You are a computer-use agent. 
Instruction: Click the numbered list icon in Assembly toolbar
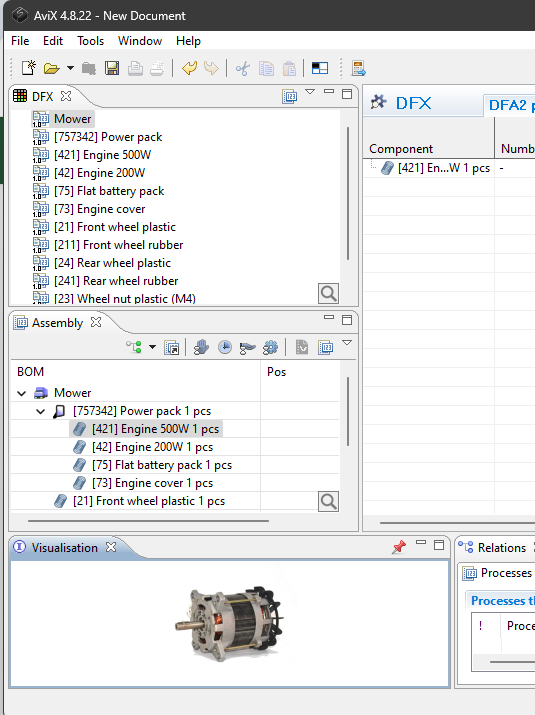(325, 347)
